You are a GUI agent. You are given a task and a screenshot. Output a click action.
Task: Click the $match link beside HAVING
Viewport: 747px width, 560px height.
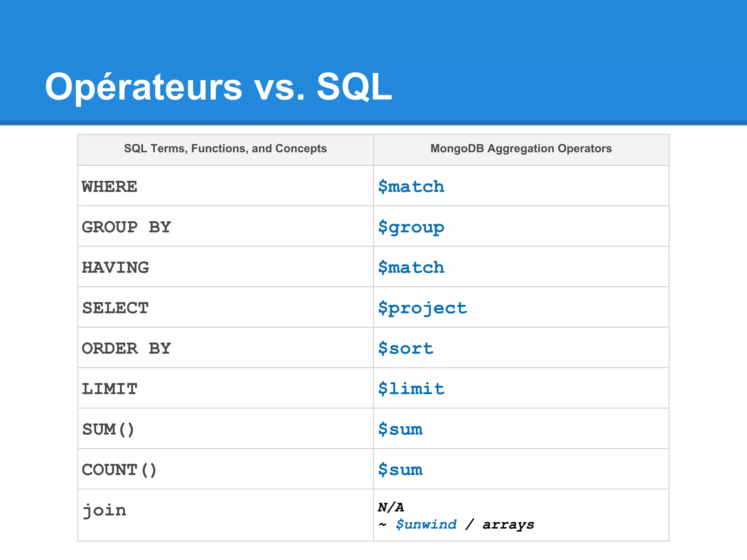[x=411, y=268]
